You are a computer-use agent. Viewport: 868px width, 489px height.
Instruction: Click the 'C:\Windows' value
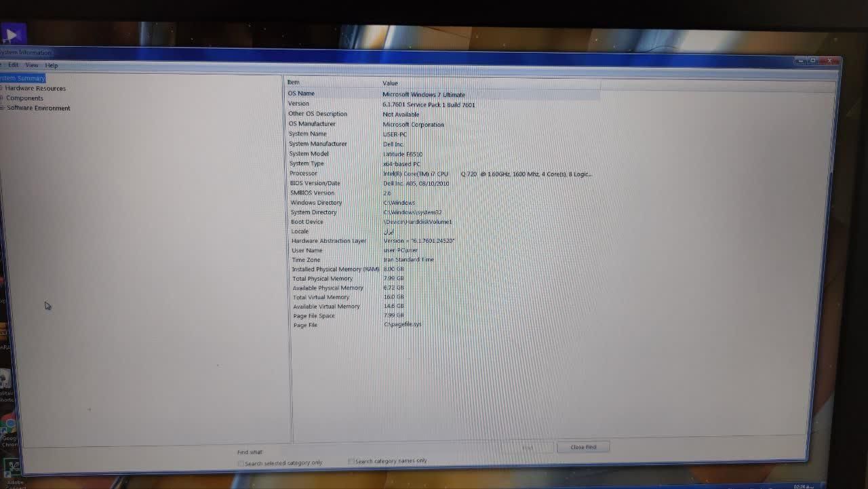(399, 202)
